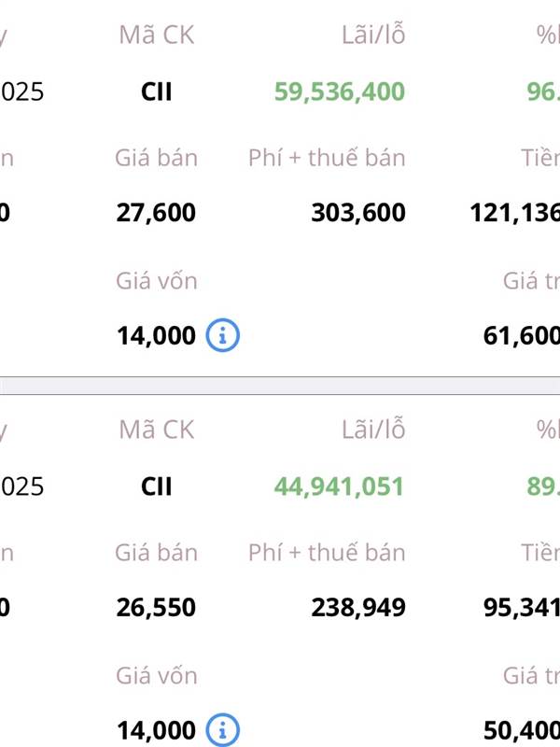Select the fee and tax amount 303,600
Viewport: 560px width, 747px height.
tap(358, 213)
